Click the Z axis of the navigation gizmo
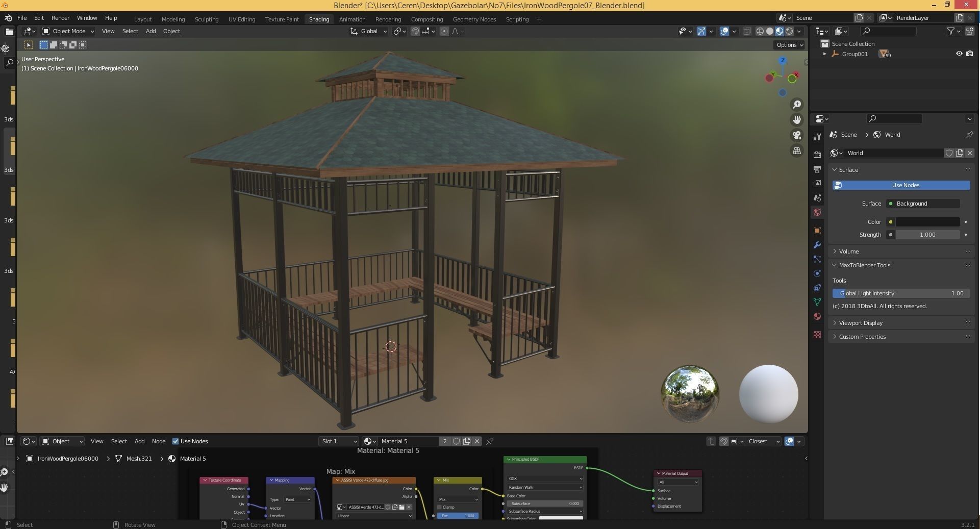This screenshot has height=529, width=980. tap(783, 61)
